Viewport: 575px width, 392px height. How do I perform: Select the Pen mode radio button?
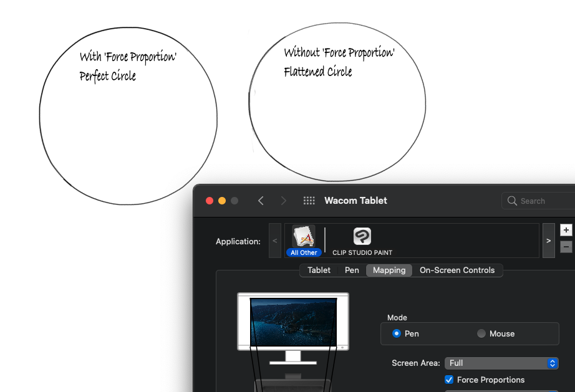[x=396, y=333]
